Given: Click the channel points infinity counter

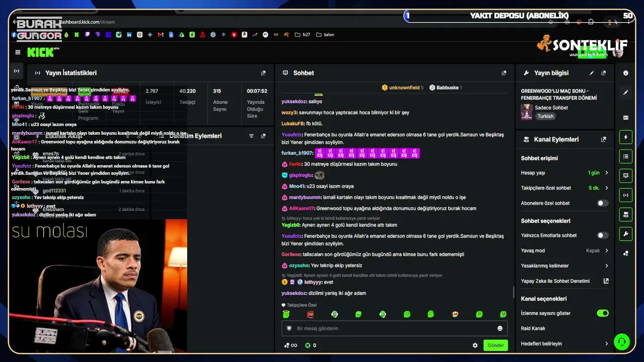Looking at the screenshot, I should [290, 345].
